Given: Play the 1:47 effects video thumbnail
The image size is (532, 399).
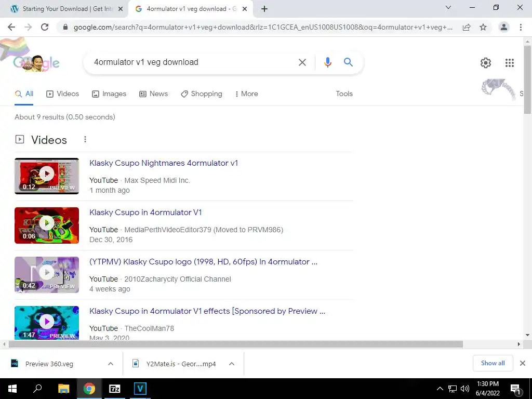Looking at the screenshot, I should [x=47, y=323].
